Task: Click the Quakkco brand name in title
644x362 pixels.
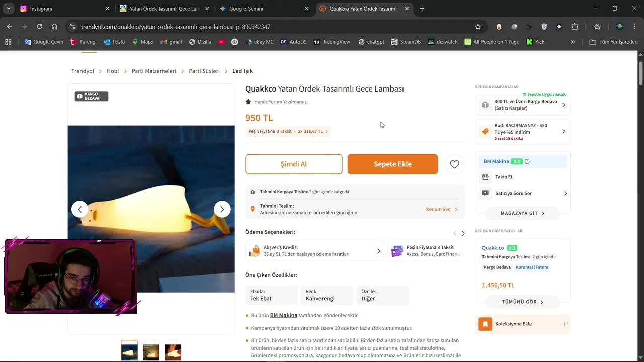Action: coord(261,89)
